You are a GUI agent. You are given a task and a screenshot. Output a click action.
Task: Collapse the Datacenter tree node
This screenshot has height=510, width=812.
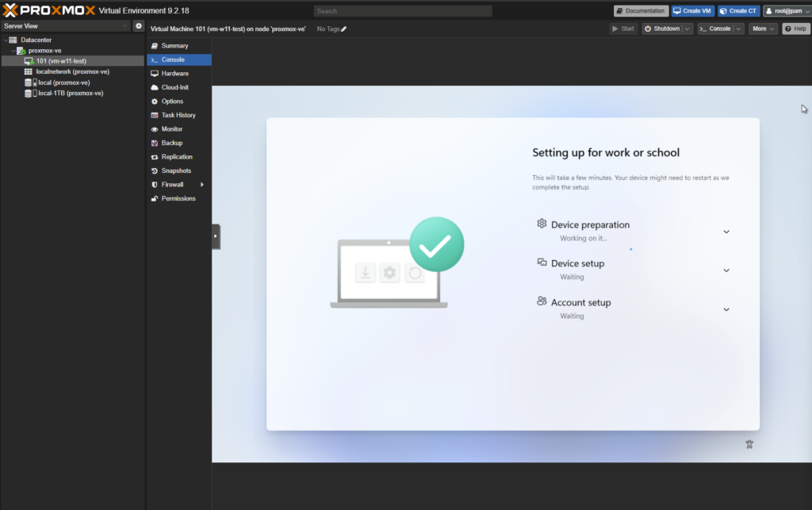pos(6,40)
